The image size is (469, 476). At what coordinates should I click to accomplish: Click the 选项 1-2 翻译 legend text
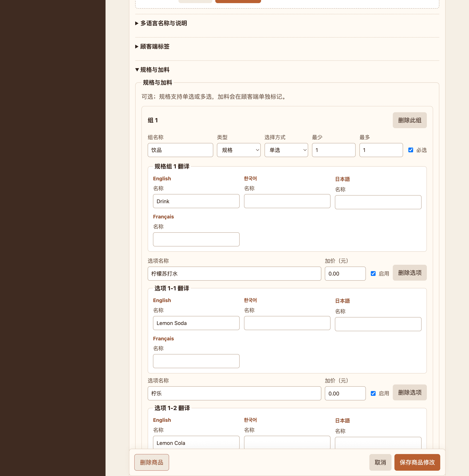point(172,408)
